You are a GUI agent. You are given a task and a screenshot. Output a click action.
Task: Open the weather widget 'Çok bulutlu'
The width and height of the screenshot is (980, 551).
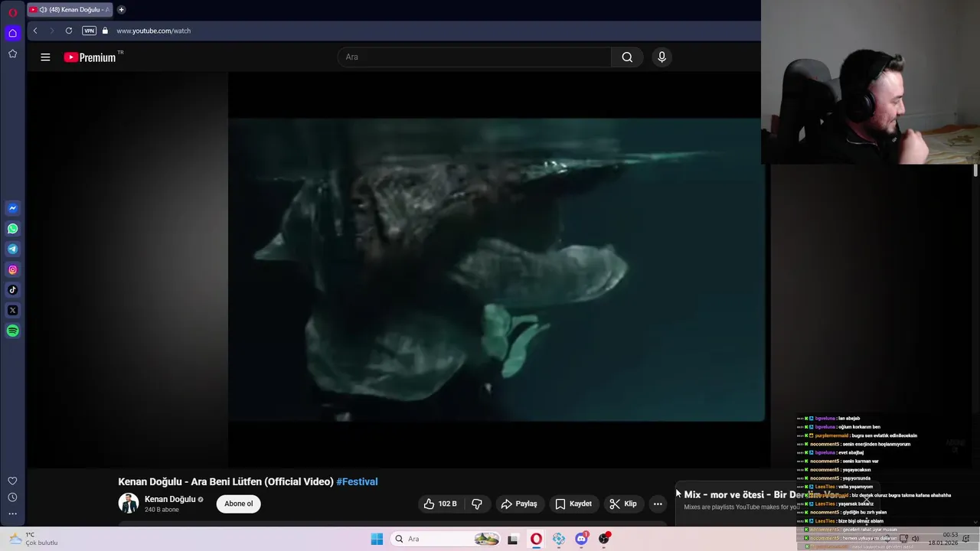pos(33,539)
